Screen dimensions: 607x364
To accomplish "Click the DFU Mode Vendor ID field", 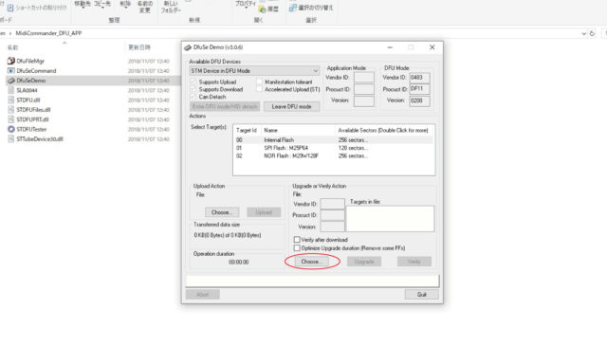I will click(419, 78).
